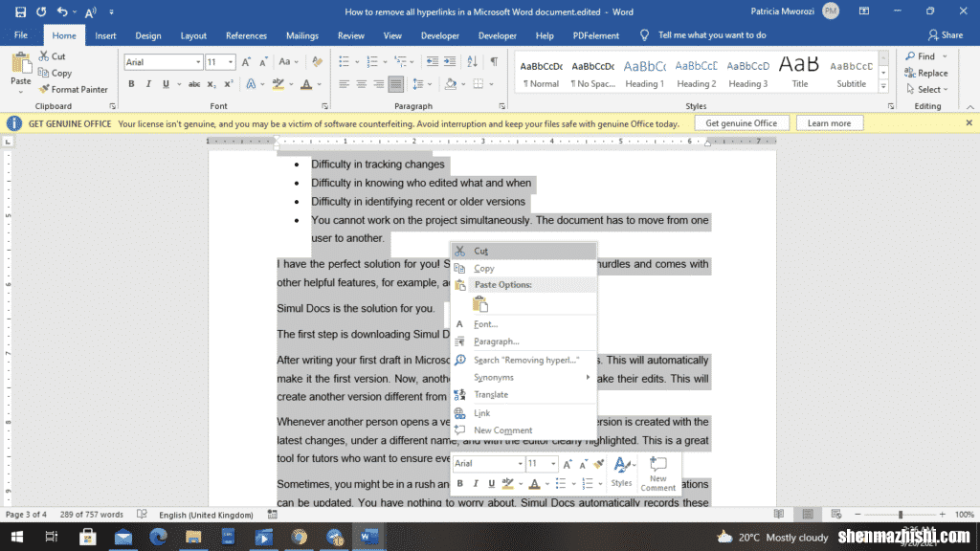Open the Mail app from taskbar
980x551 pixels.
(x=123, y=537)
